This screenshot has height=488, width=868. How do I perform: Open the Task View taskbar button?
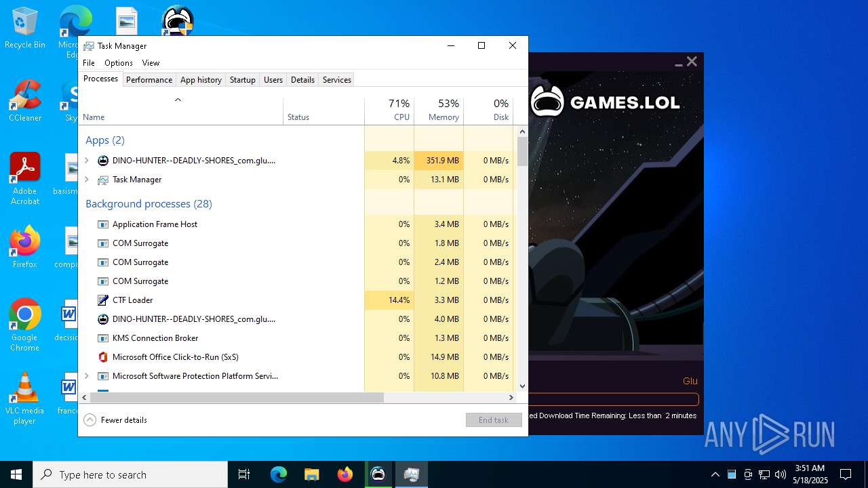244,474
